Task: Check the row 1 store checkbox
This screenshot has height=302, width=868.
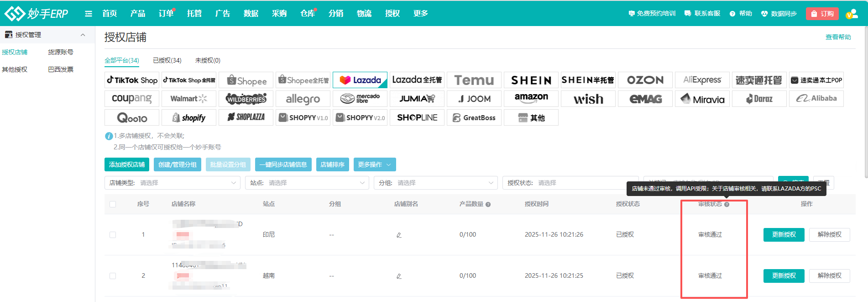Action: coord(113,235)
